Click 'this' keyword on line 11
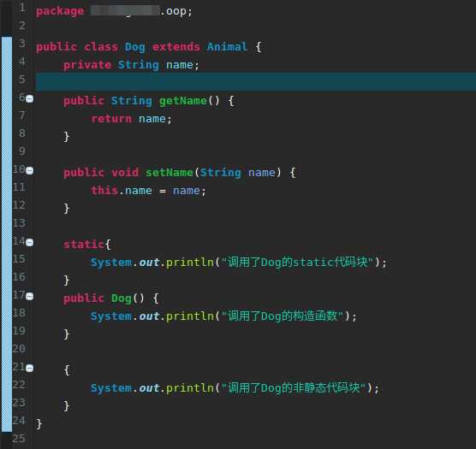Screen dimensions: 476x449 point(104,191)
